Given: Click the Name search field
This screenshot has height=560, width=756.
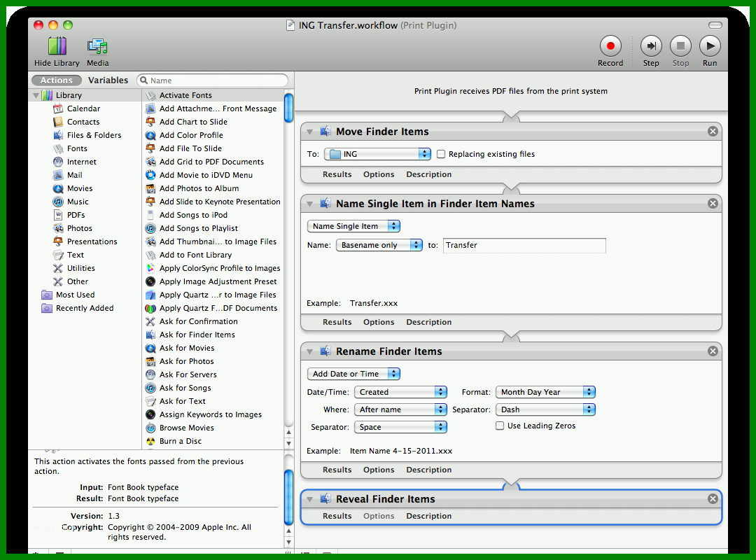Looking at the screenshot, I should point(213,80).
